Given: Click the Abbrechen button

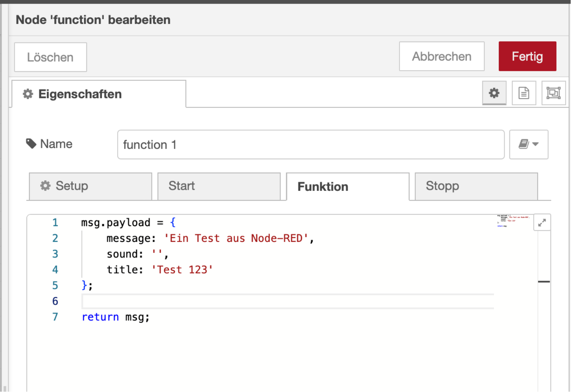Looking at the screenshot, I should 442,56.
